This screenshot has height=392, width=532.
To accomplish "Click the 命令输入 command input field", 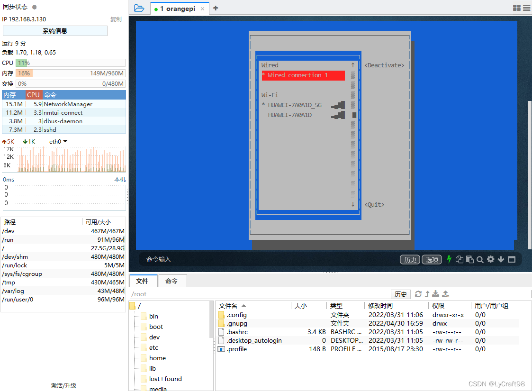I will (x=268, y=259).
